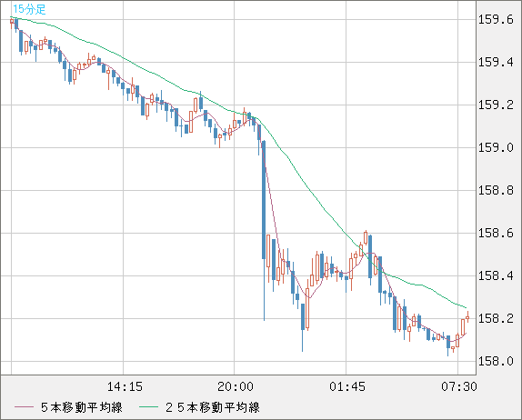The height and width of the screenshot is (420, 522).
Task: Click the 5本移動平均線 legend label
Action: click(x=82, y=407)
